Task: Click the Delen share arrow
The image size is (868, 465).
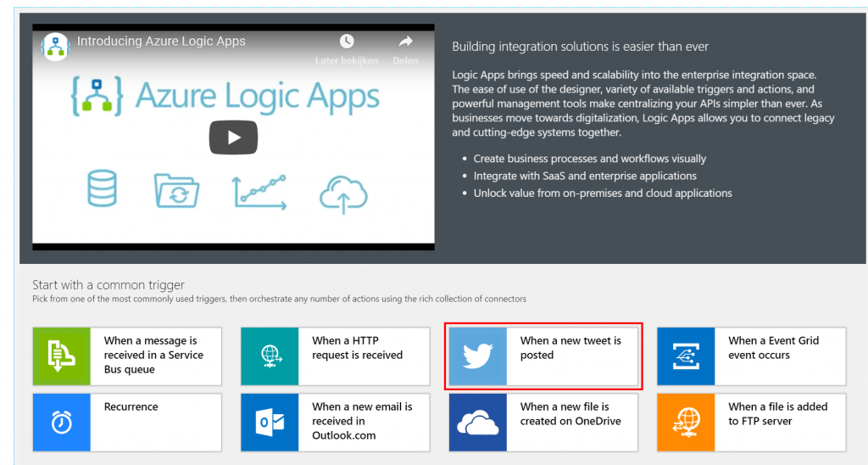Action: pos(406,42)
